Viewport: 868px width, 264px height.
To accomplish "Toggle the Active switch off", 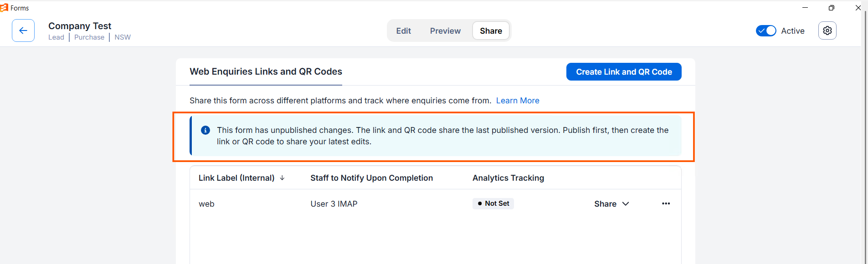I will (766, 30).
